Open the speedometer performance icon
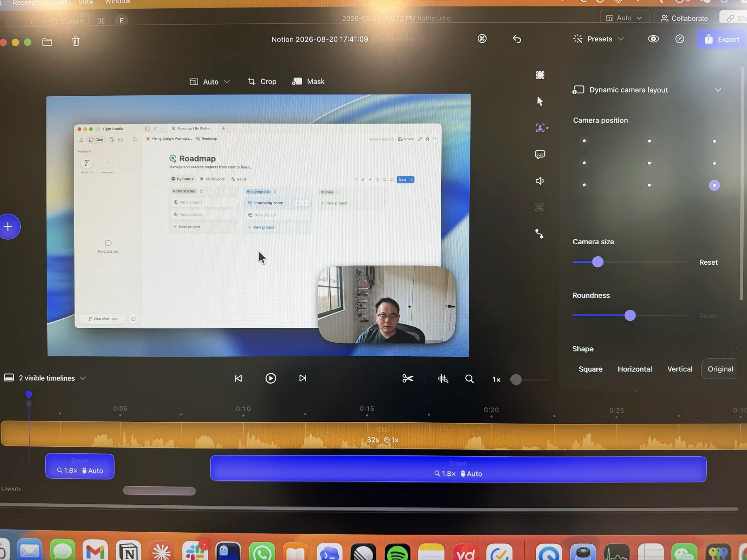Viewport: 747px width, 560px height. point(680,39)
